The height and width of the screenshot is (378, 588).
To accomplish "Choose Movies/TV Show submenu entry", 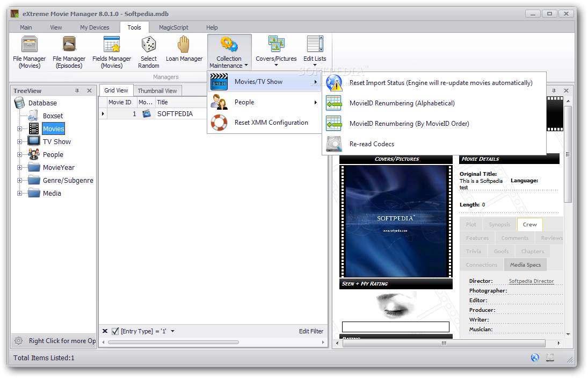I will coord(264,82).
